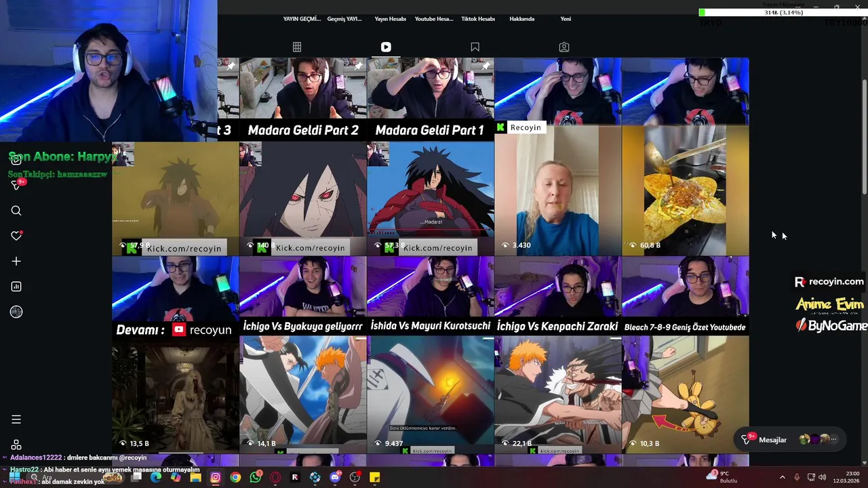This screenshot has height=488, width=868.
Task: Open the 'Yeni' story highlight
Action: [566, 19]
